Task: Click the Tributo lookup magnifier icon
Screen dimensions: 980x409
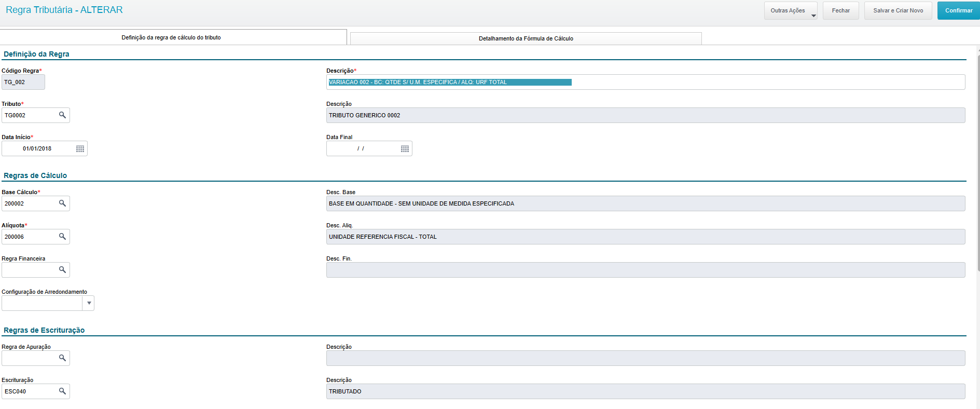Action: [x=62, y=115]
